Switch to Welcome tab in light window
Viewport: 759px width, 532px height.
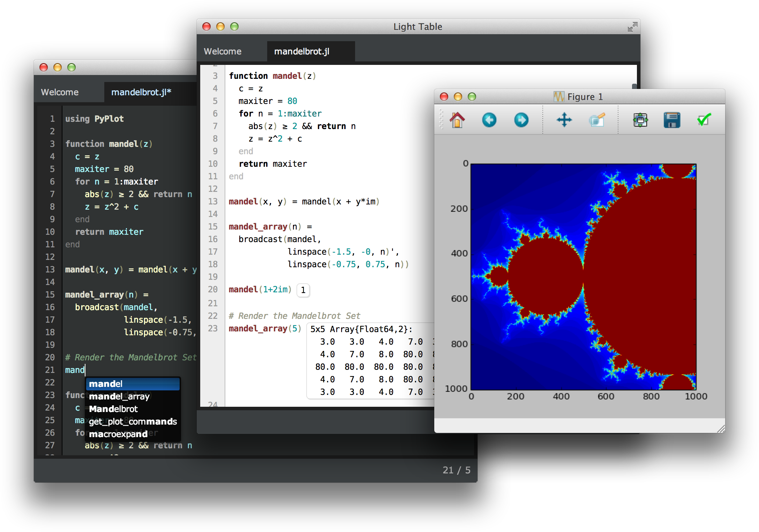click(x=223, y=52)
